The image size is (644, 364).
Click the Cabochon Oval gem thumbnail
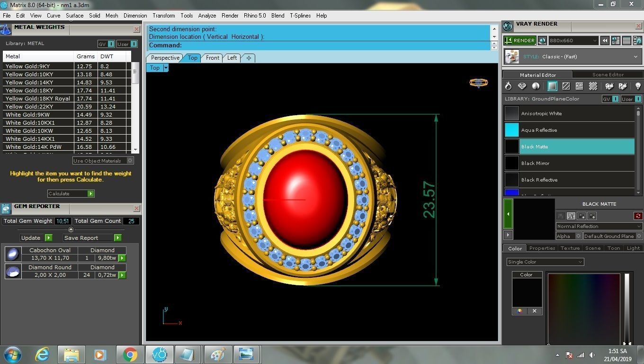click(x=13, y=255)
